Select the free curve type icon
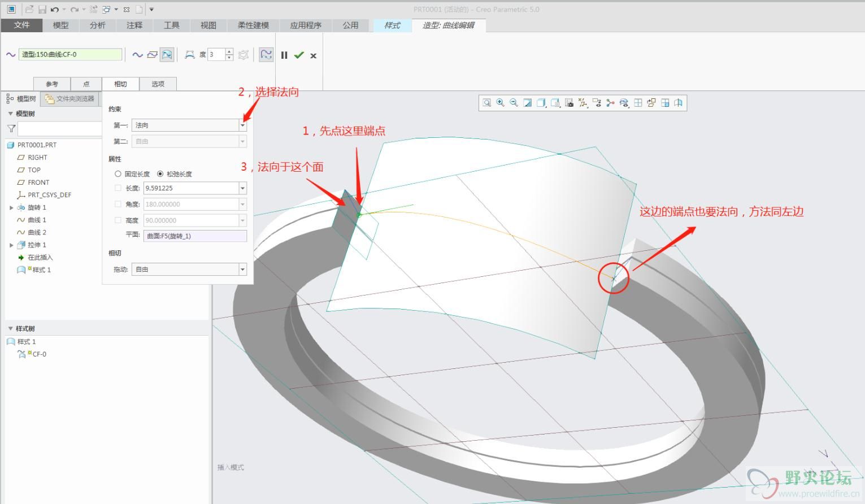Viewport: 865px width, 504px height. [x=137, y=55]
